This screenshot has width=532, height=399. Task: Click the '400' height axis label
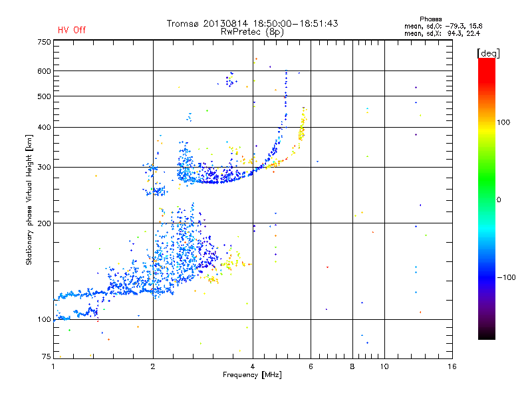pyautogui.click(x=44, y=127)
